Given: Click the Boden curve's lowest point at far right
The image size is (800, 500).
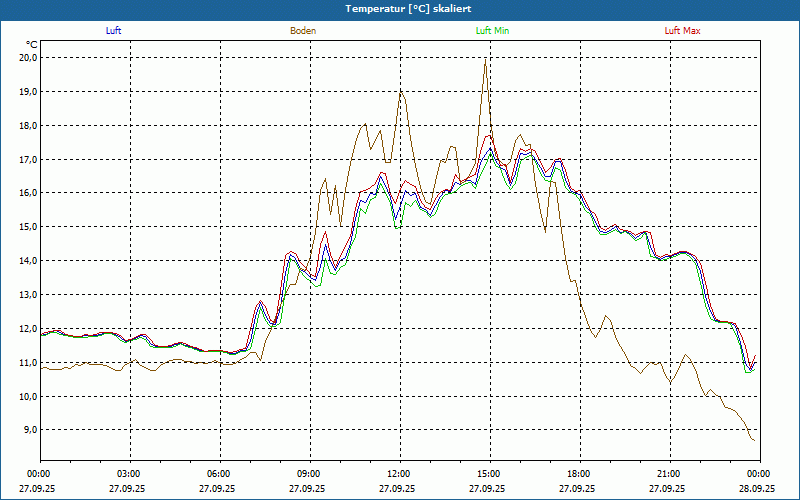Looking at the screenshot, I should (x=754, y=440).
